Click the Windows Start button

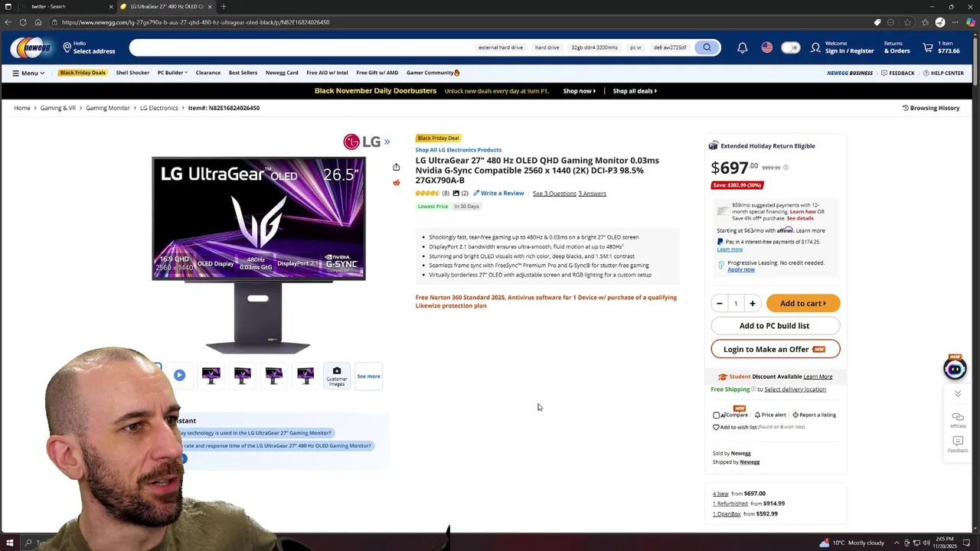pos(9,543)
